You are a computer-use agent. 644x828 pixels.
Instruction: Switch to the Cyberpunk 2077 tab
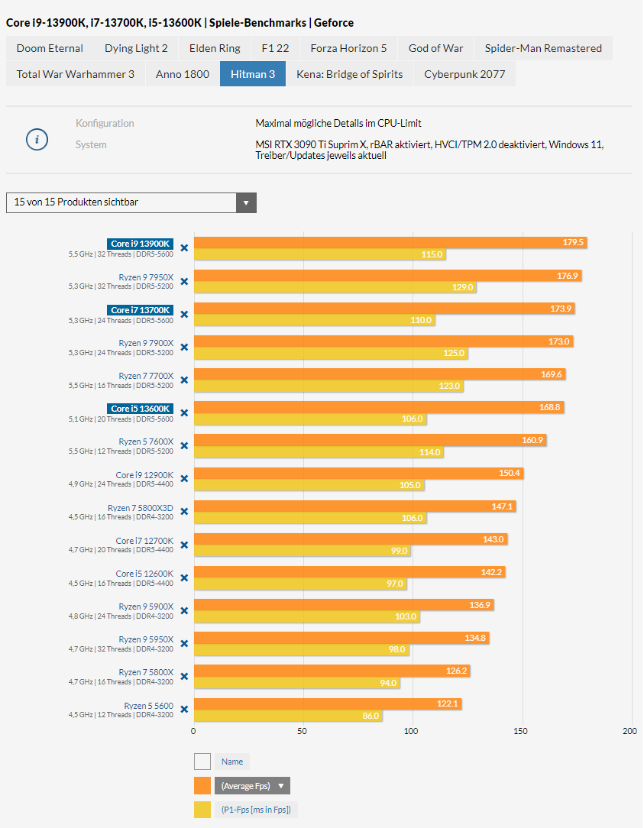pyautogui.click(x=464, y=74)
